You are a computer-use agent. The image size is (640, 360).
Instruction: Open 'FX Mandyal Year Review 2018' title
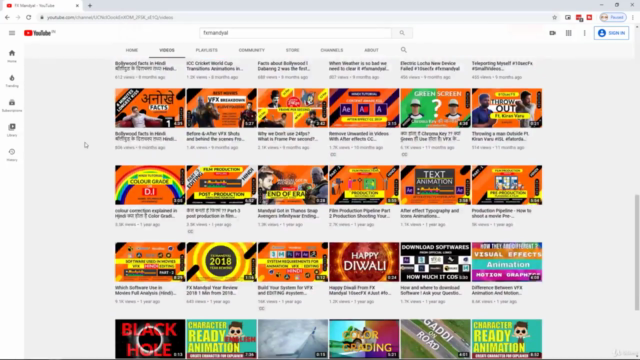pos(212,290)
